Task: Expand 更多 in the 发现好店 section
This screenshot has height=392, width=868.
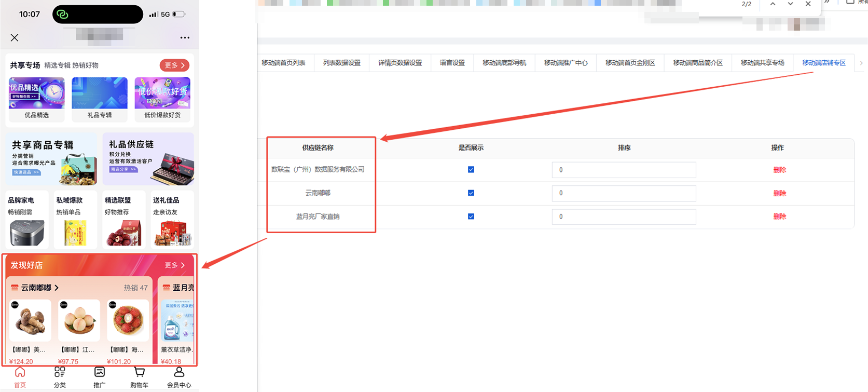Action: (174, 265)
